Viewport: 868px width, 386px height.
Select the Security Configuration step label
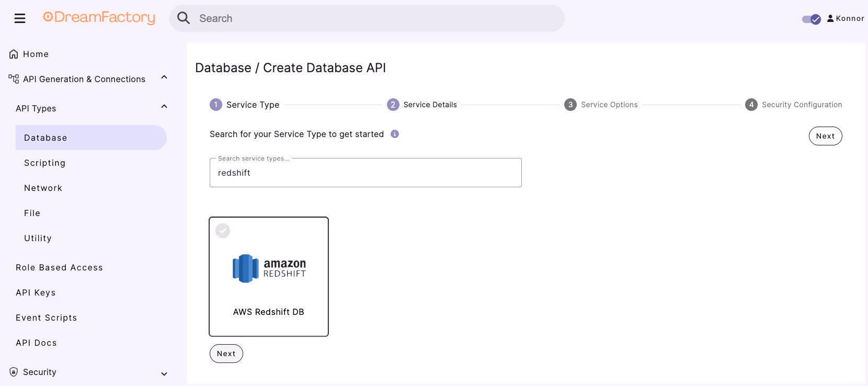pos(802,105)
